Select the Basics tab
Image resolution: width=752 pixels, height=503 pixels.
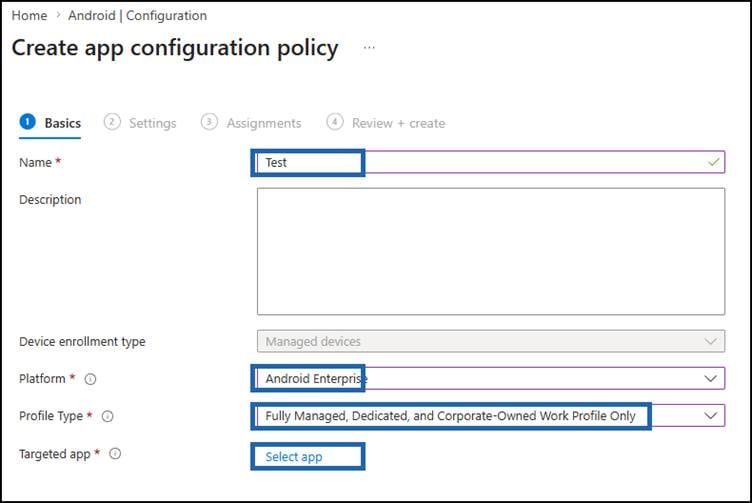50,123
